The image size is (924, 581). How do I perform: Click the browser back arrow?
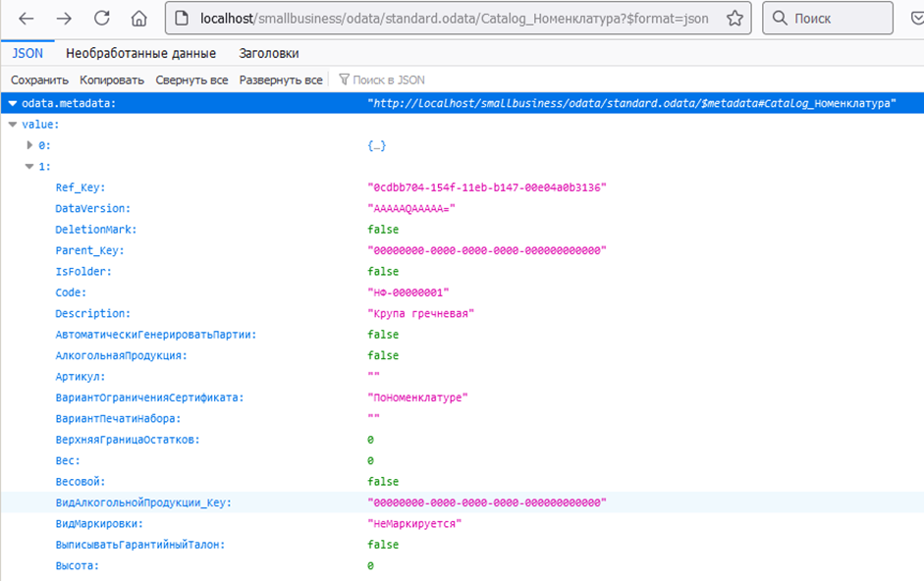27,19
